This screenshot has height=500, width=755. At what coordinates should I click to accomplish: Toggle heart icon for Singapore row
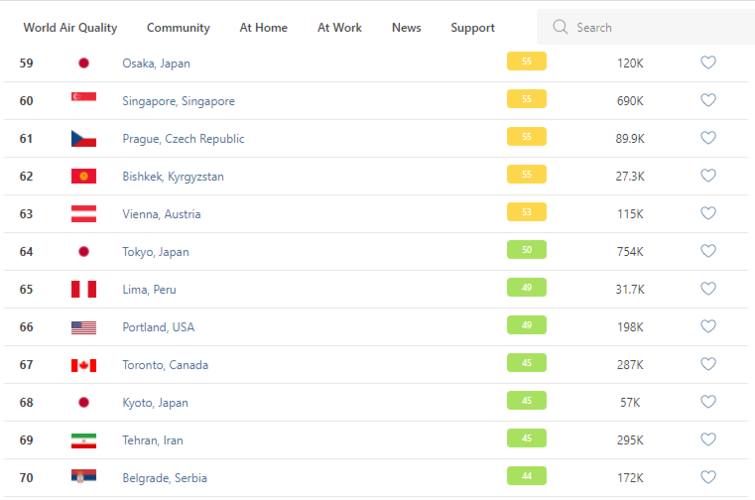coord(708,101)
